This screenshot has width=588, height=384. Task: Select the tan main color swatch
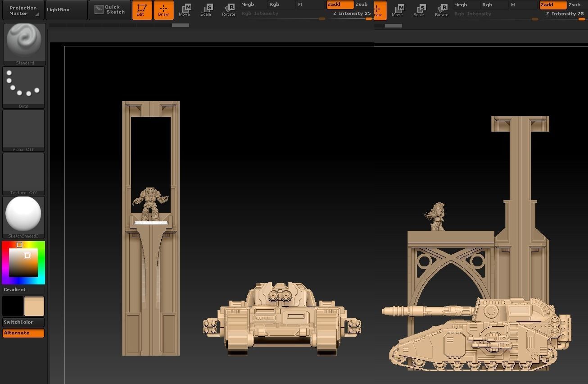(34, 306)
